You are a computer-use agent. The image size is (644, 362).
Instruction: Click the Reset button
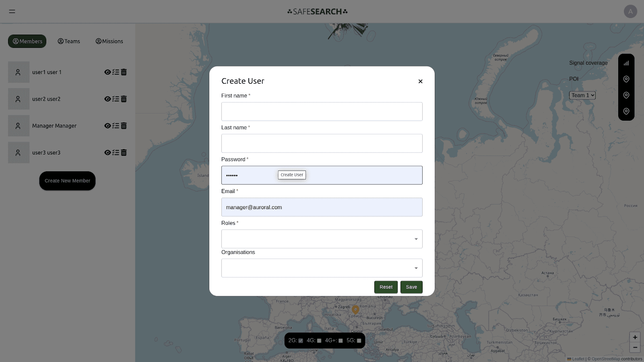[386, 287]
